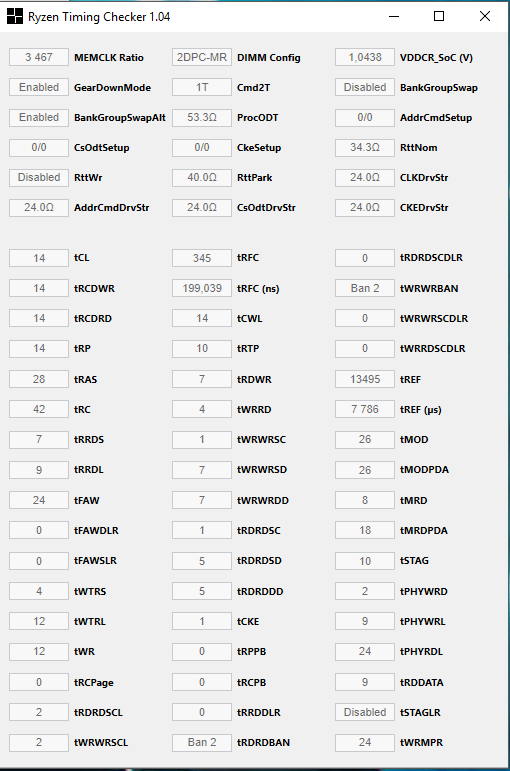Image resolution: width=510 pixels, height=771 pixels.
Task: Click the Ryzen Timing Checker app icon
Action: coord(15,16)
